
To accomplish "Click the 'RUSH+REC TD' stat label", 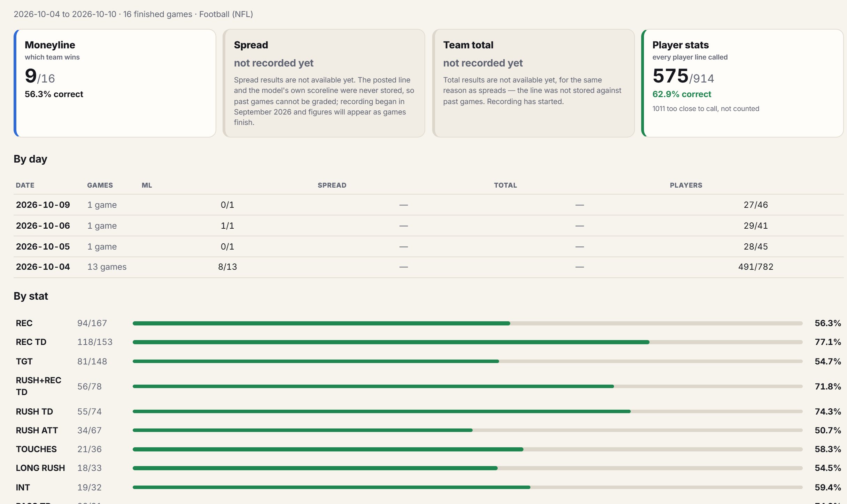I will pyautogui.click(x=38, y=386).
